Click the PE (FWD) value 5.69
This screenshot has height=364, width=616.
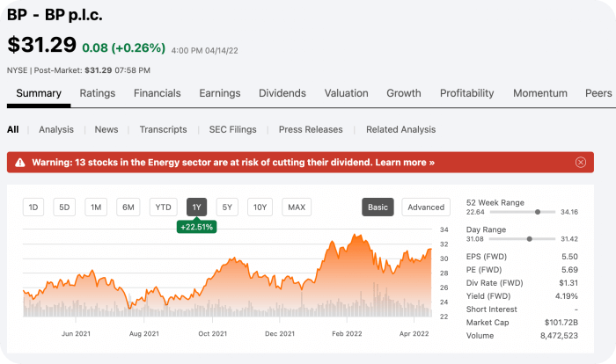click(x=569, y=270)
